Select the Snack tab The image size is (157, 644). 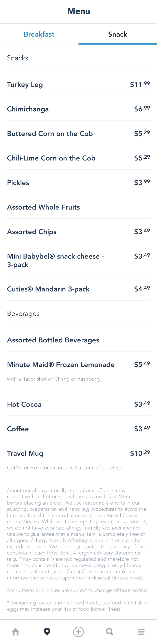(118, 34)
